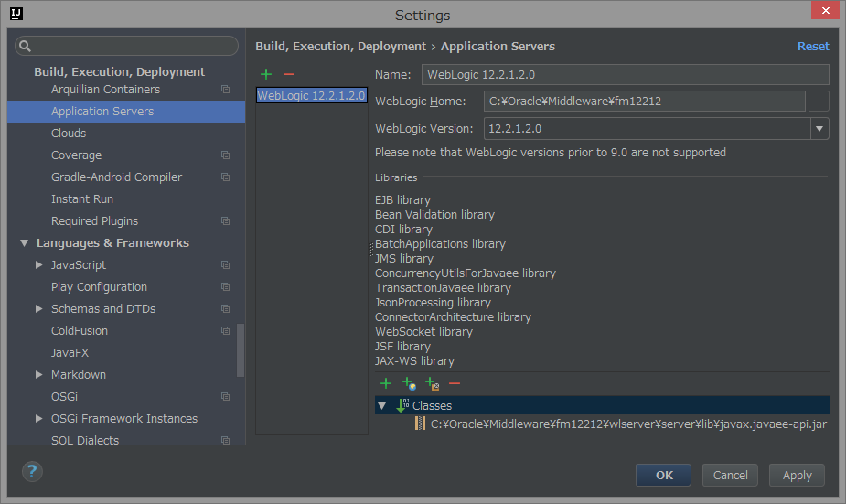Open Gradle-Android Compiler settings
This screenshot has width=846, height=504.
coord(116,177)
